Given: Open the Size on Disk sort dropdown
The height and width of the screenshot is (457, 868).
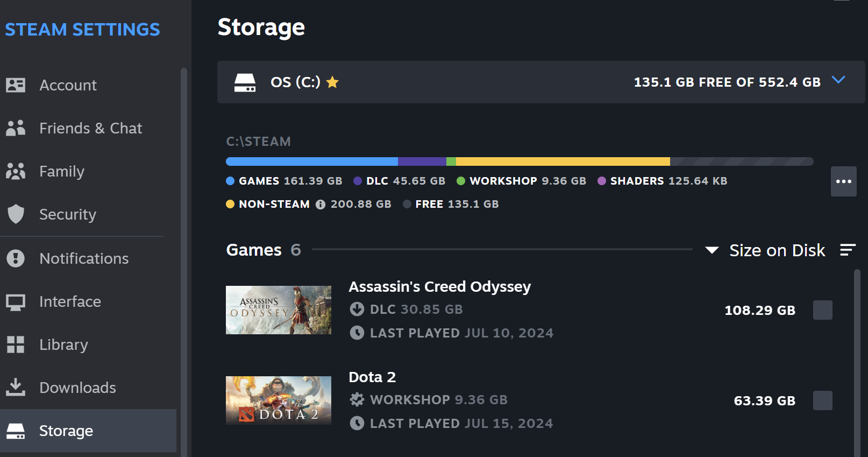Looking at the screenshot, I should [765, 250].
